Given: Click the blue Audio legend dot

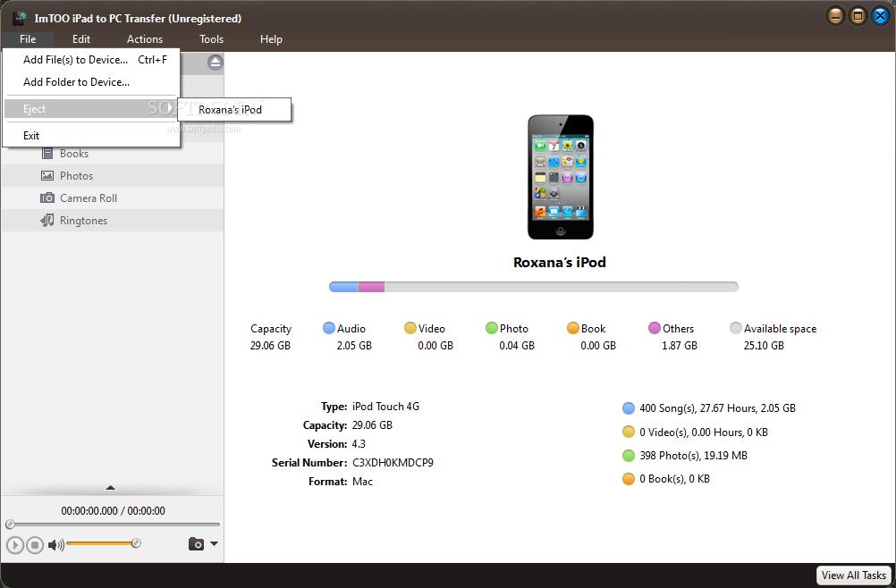Looking at the screenshot, I should pos(328,328).
